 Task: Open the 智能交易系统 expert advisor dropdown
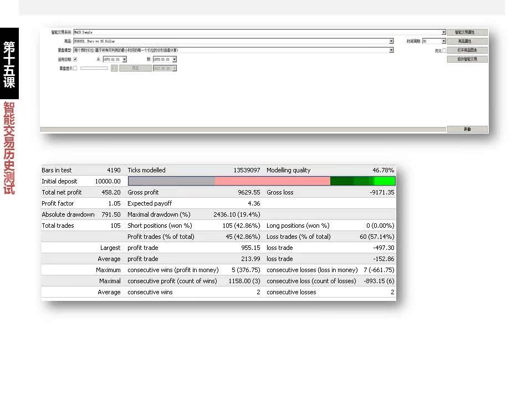[443, 33]
